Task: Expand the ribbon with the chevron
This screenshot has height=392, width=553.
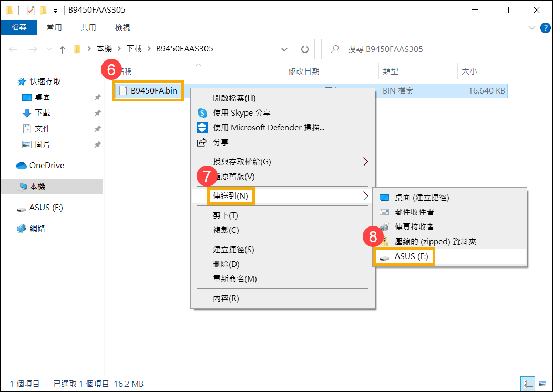Action: click(531, 28)
